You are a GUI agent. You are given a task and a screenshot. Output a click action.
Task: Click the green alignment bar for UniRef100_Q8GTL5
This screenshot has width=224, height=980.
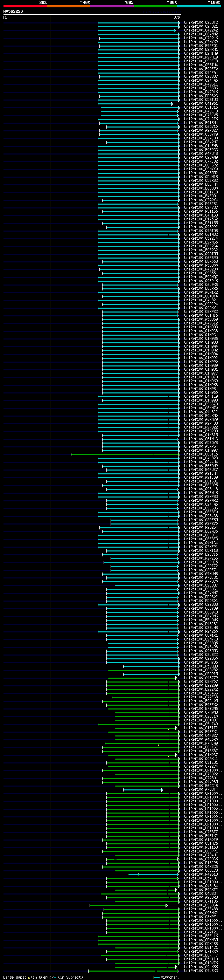[126, 454]
